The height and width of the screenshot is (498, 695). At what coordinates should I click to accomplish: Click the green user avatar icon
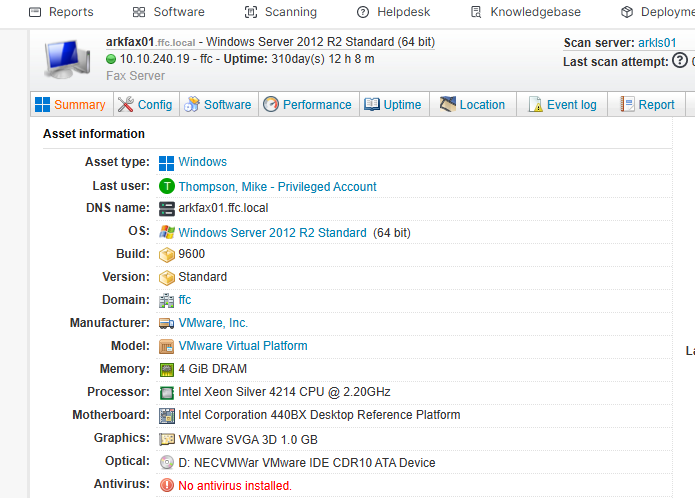click(x=167, y=187)
